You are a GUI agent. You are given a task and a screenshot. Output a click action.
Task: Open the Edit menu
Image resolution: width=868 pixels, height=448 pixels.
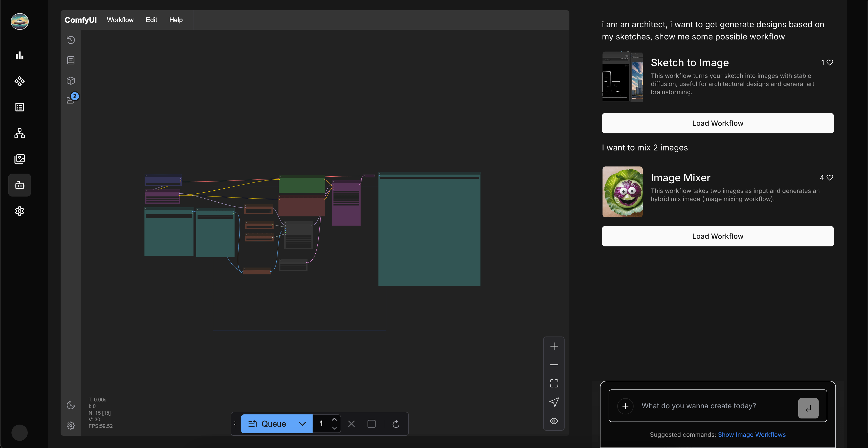pyautogui.click(x=151, y=20)
